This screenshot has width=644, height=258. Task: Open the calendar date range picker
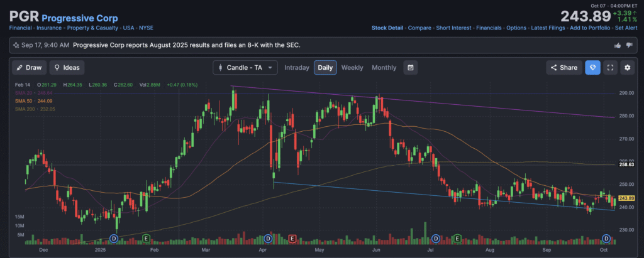click(x=410, y=68)
